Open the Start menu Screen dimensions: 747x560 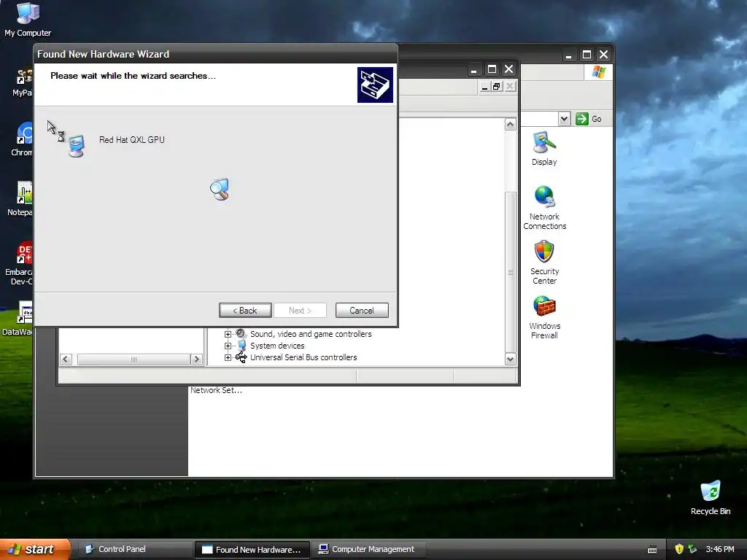click(35, 549)
